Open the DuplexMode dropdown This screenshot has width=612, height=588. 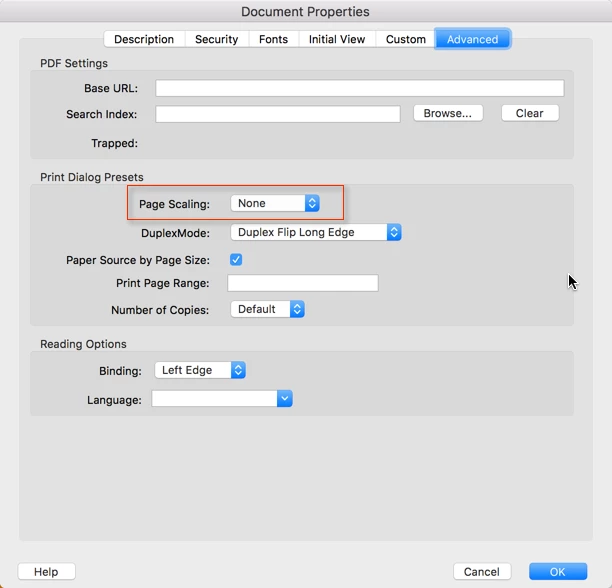pyautogui.click(x=316, y=232)
